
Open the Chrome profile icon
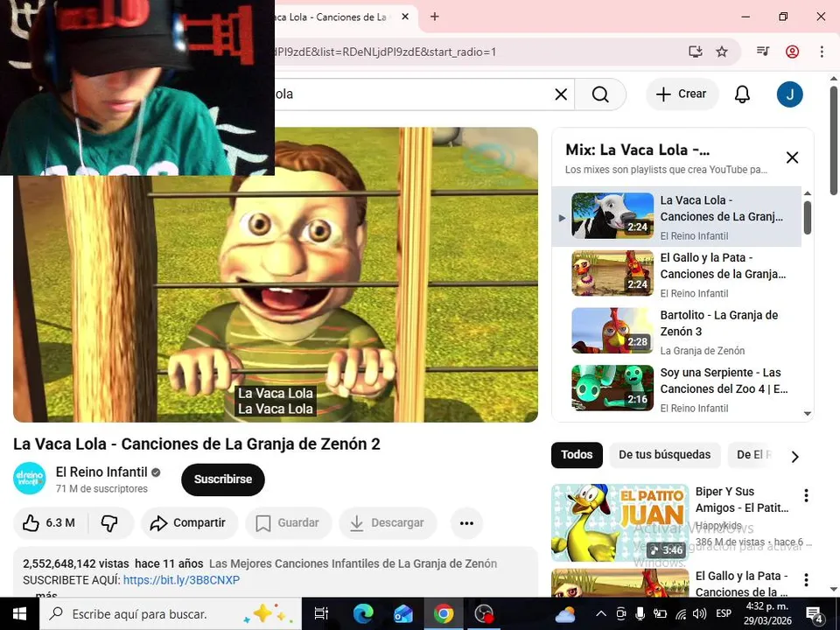pyautogui.click(x=793, y=52)
